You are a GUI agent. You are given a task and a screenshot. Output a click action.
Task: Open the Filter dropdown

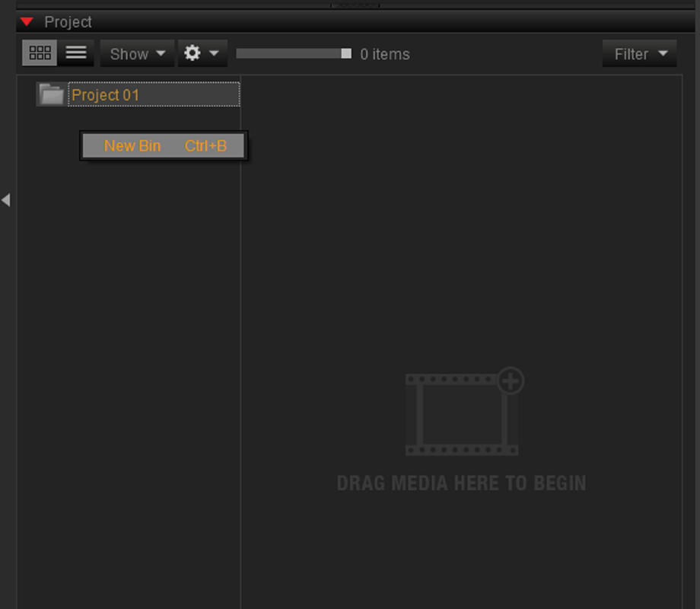coord(639,53)
